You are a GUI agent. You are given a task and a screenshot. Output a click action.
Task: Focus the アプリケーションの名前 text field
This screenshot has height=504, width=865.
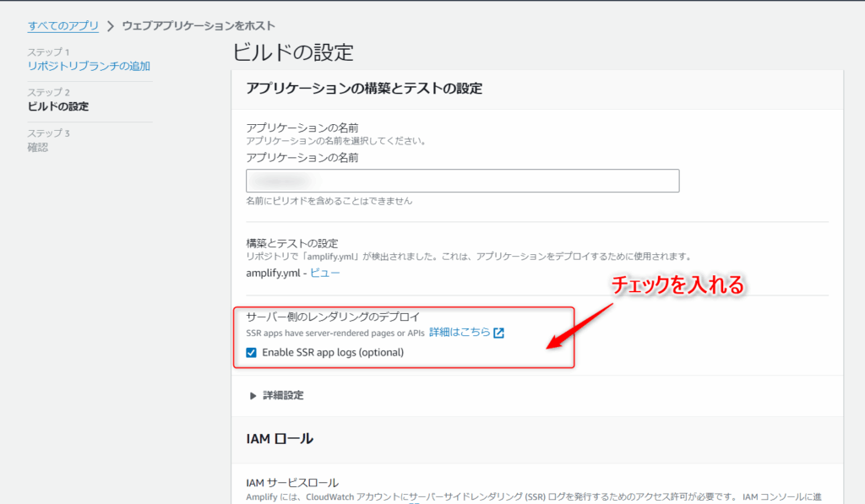tap(462, 181)
